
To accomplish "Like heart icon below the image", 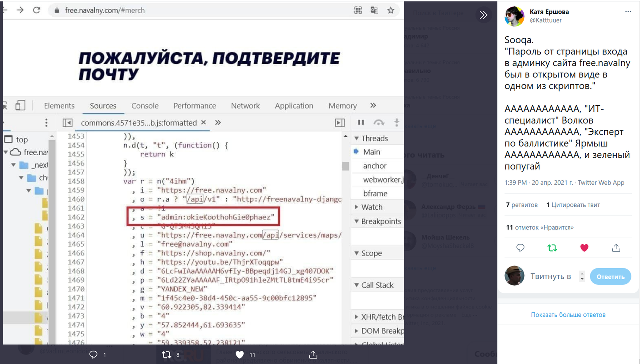I will coord(240,355).
